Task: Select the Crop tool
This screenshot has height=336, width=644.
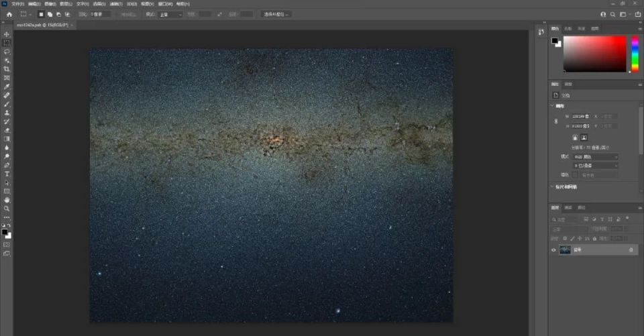Action: point(7,69)
